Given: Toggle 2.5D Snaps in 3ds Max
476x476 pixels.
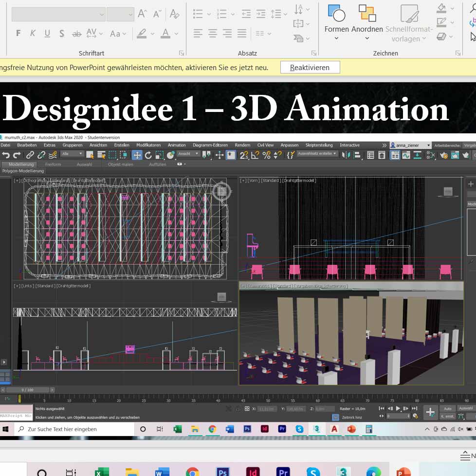Looking at the screenshot, I should (244, 155).
